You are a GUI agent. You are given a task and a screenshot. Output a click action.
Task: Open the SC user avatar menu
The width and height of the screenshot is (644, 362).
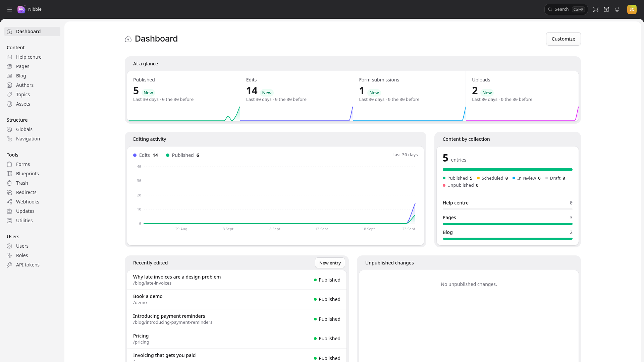tap(632, 9)
